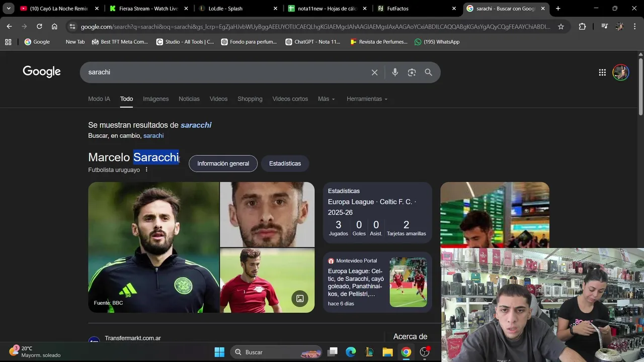Open Saracchi photo in Celtic jacket
This screenshot has height=362, width=644.
(x=153, y=247)
